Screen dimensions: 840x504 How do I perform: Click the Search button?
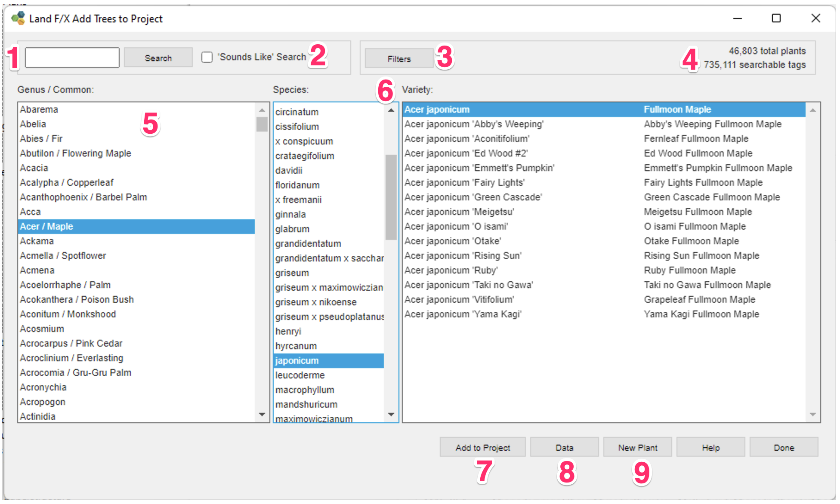click(158, 58)
